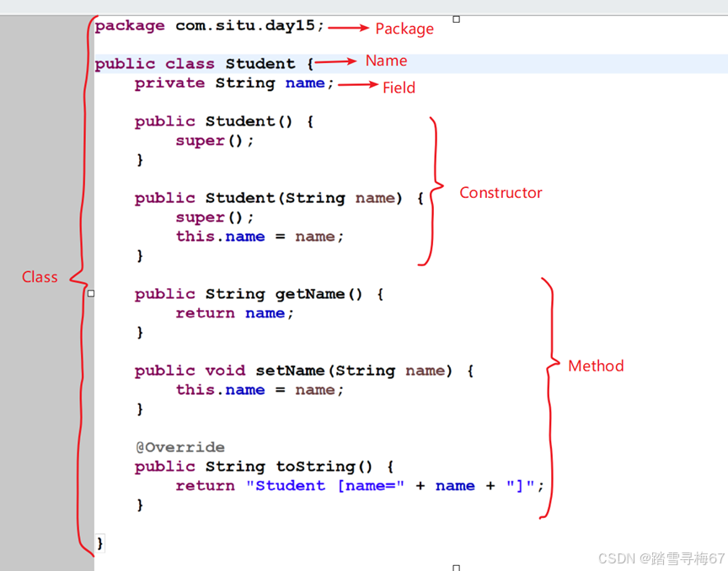
Task: Click the return name; statement
Action: point(234,313)
